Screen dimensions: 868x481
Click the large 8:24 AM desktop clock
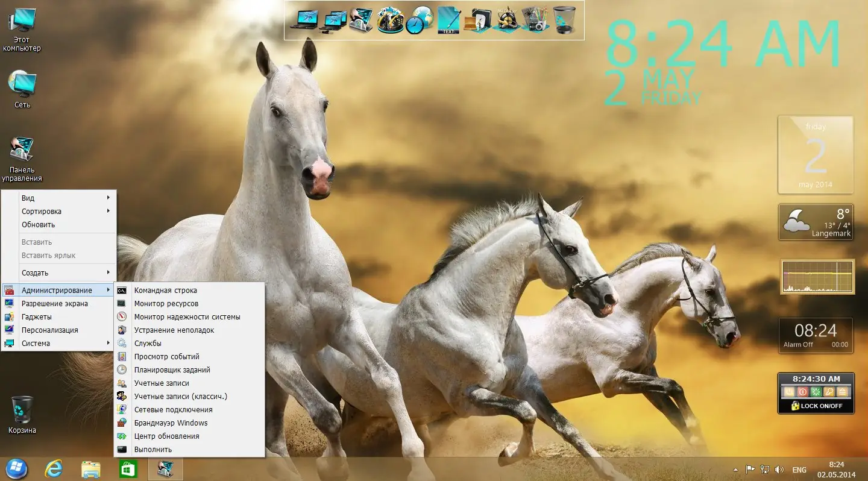pos(723,44)
